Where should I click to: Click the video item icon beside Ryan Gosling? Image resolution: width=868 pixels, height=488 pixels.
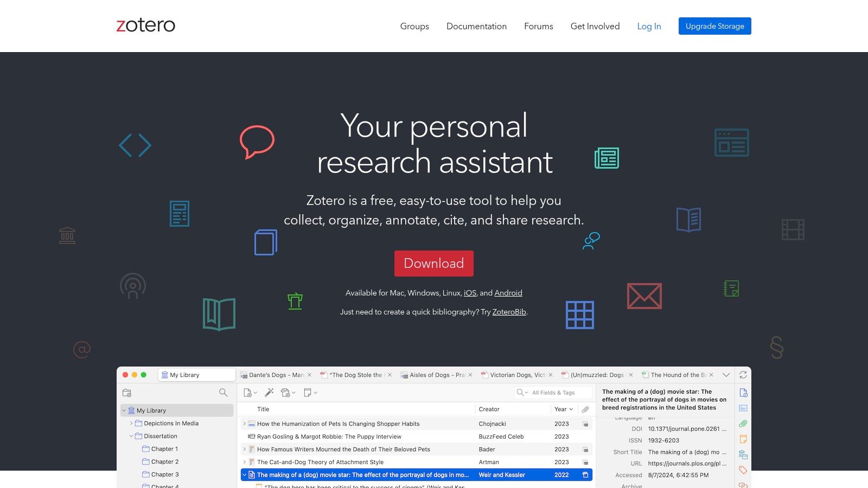pos(251,436)
